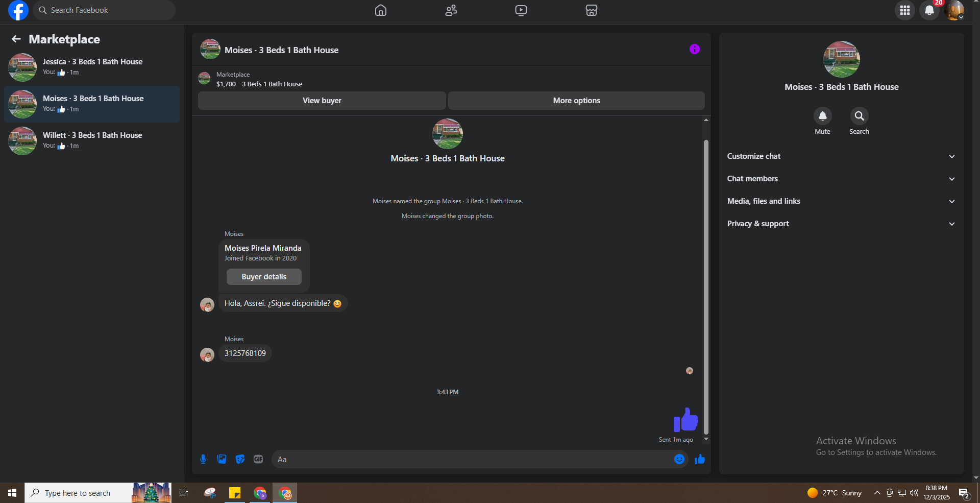Click Moises's avatar beside the phone number message

(207, 355)
